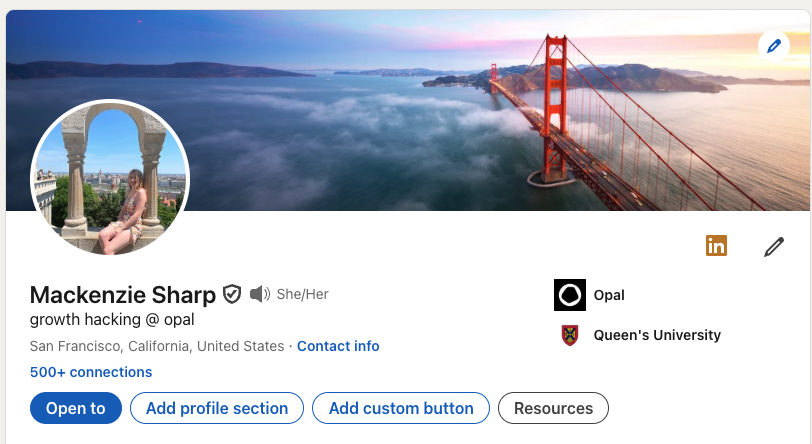
Task: Play the name pronunciation speaker icon
Action: (260, 294)
